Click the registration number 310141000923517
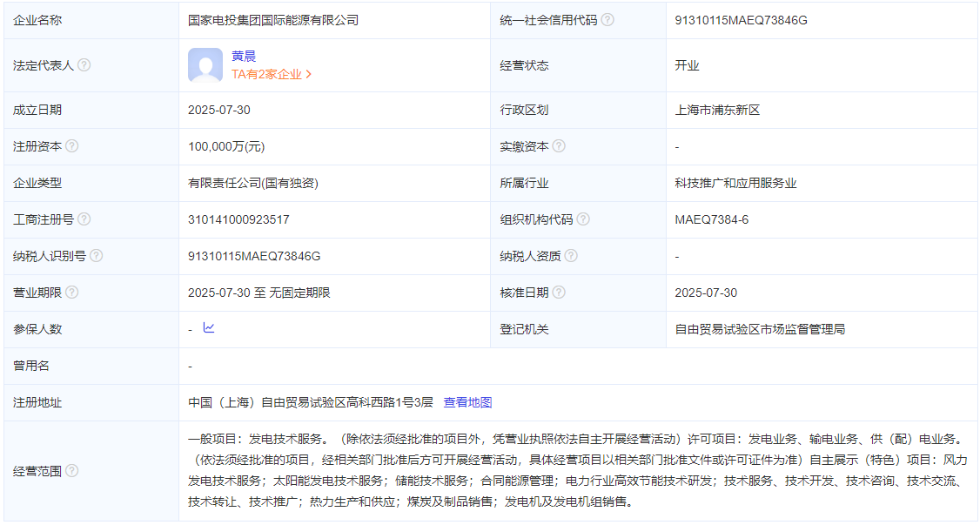The image size is (980, 525). coord(238,219)
